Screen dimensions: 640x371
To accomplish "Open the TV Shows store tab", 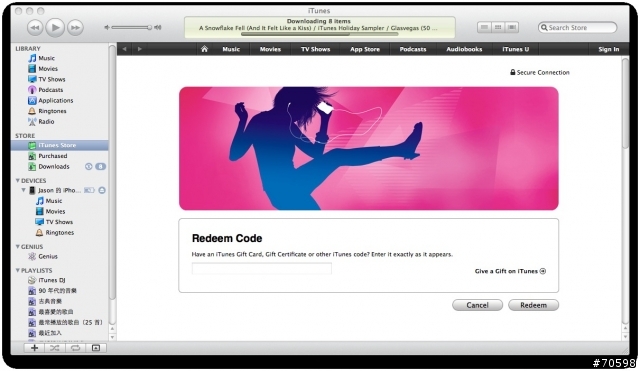I will pos(316,49).
